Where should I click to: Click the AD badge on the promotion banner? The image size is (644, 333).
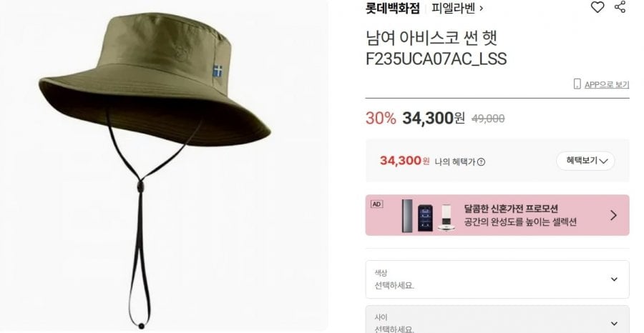376,204
